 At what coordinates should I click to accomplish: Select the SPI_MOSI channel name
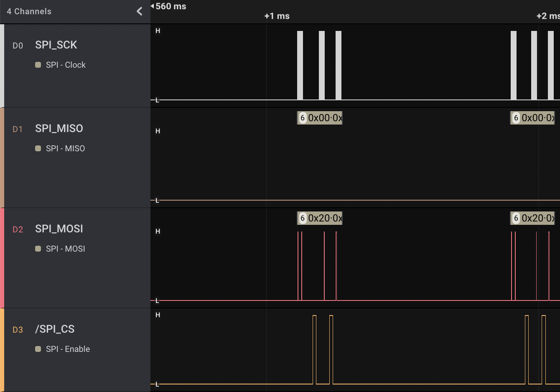click(x=59, y=229)
